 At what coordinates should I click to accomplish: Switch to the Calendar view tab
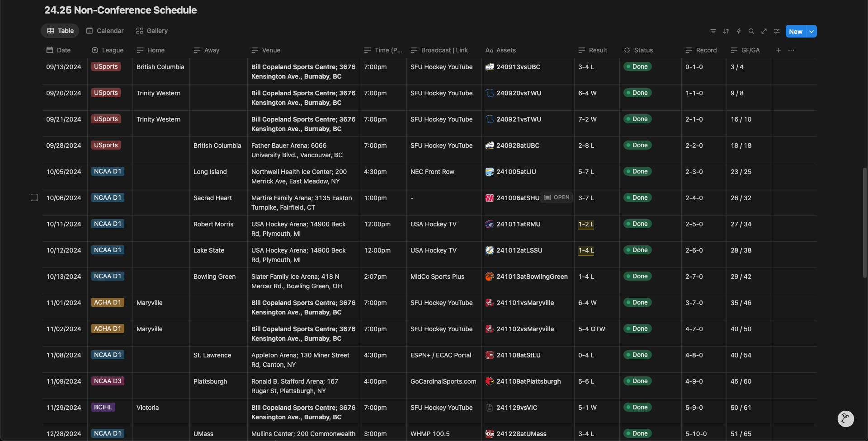105,31
